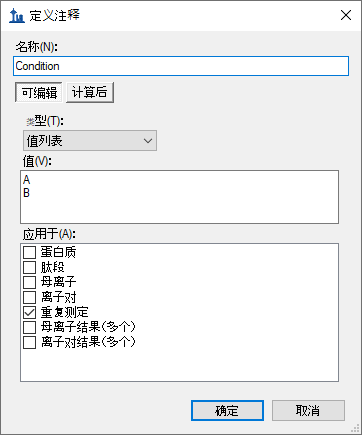Close the 定义注释 dialog
This screenshot has height=435, width=362.
pyautogui.click(x=346, y=15)
